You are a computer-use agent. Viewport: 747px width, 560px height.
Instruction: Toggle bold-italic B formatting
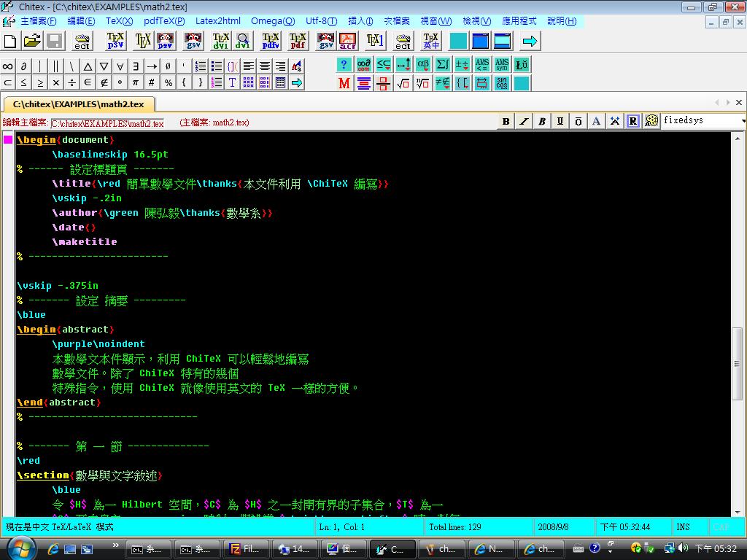tap(542, 122)
